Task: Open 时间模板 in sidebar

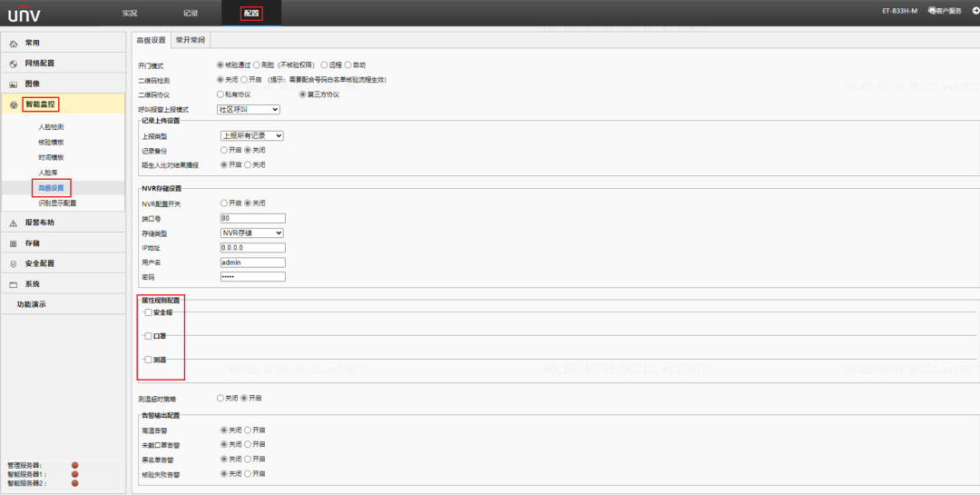Action: click(51, 158)
